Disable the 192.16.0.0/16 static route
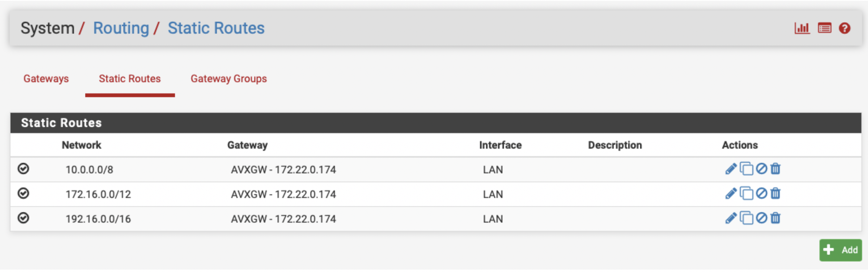The image size is (868, 272). 761,218
